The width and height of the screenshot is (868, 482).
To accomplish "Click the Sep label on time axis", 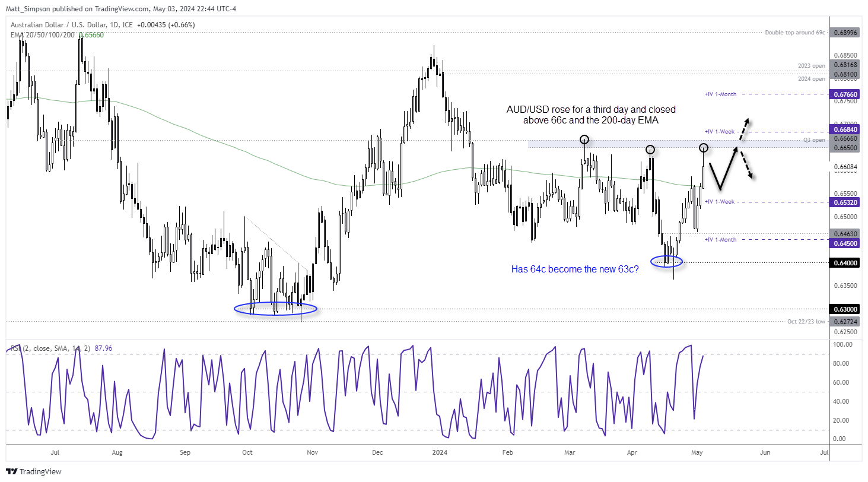I will pyautogui.click(x=185, y=452).
